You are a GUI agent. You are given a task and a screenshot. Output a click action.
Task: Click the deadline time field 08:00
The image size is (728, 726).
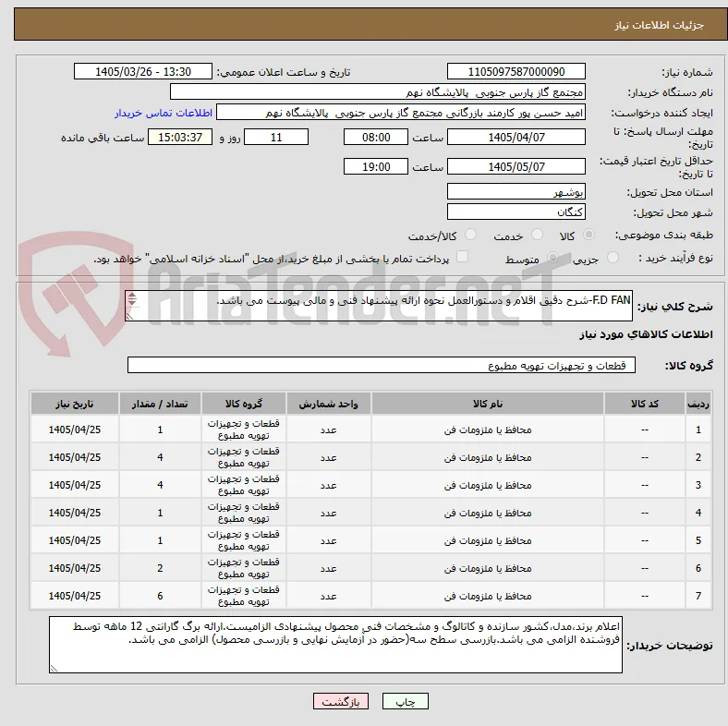coord(376,137)
